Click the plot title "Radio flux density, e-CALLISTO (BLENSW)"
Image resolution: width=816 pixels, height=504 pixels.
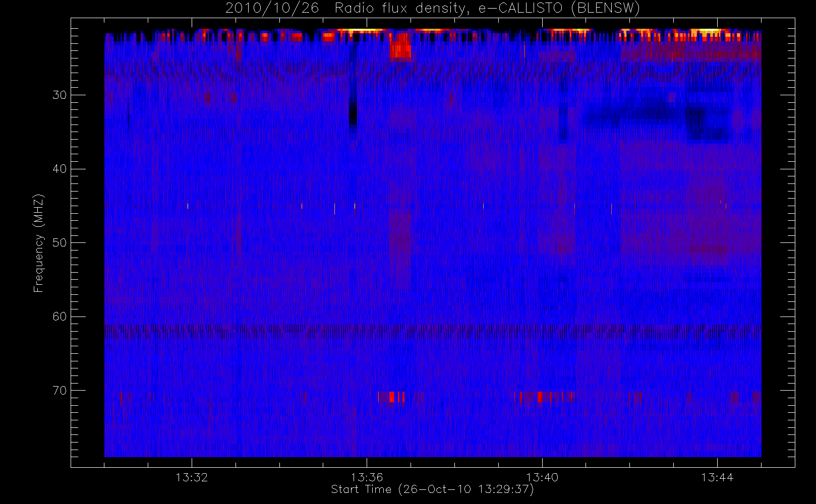(x=487, y=9)
